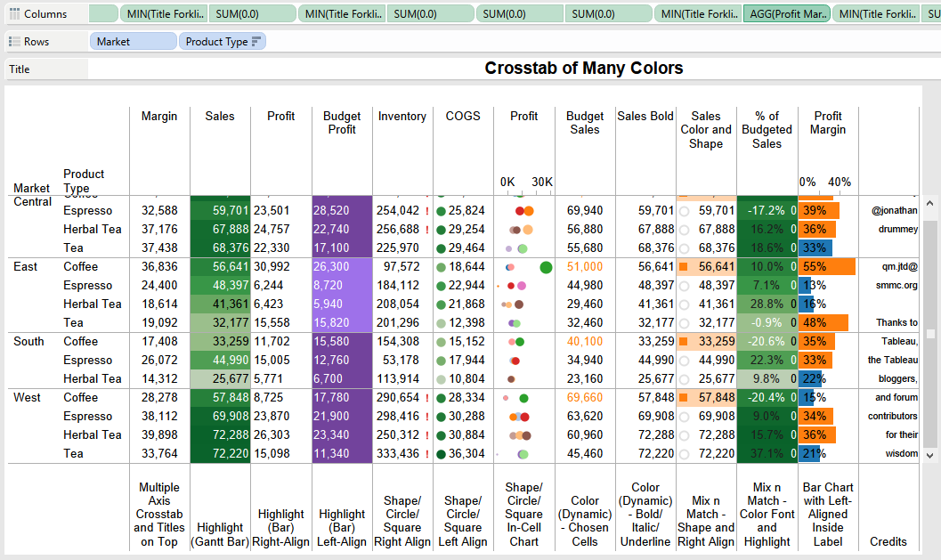Select the Budget Sales column header
This screenshot has width=941, height=560.
[x=585, y=123]
